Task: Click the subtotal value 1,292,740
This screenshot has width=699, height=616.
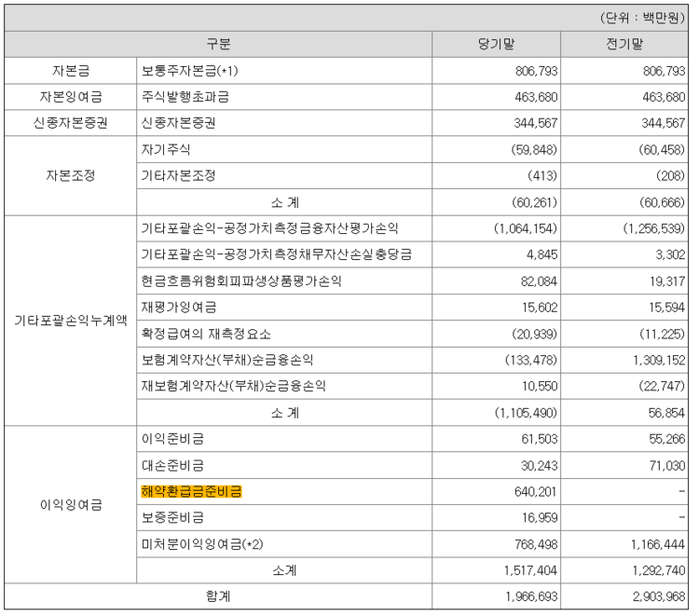Action: click(659, 570)
